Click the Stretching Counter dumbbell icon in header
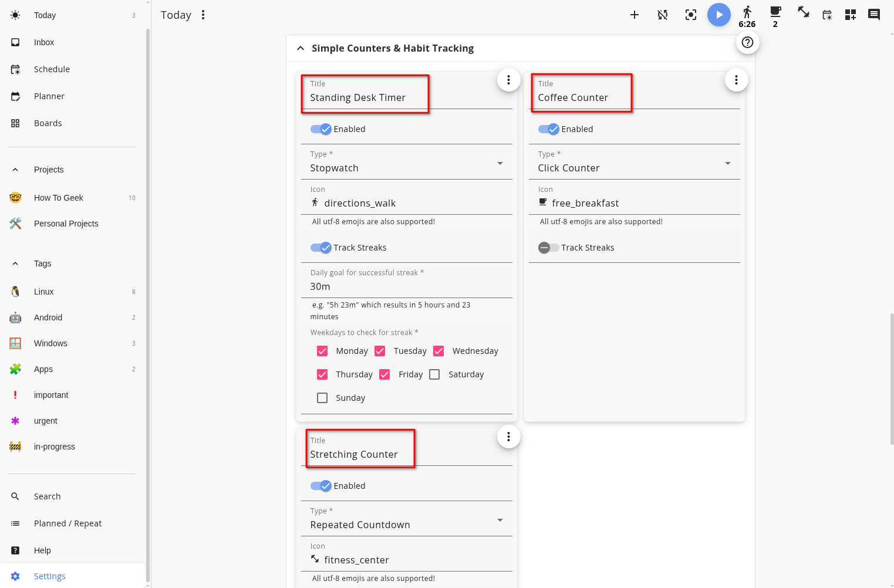 click(x=804, y=12)
